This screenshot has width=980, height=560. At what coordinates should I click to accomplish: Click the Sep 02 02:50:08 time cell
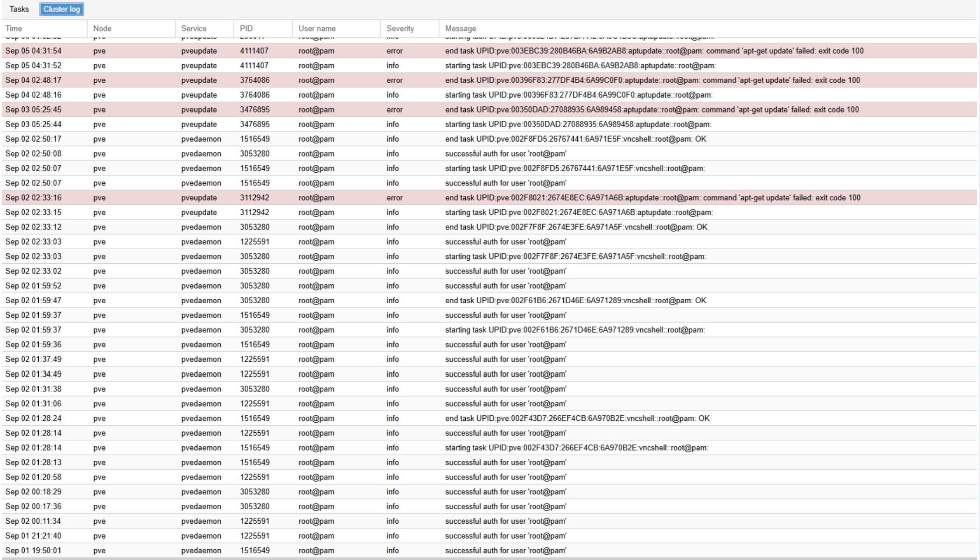33,154
